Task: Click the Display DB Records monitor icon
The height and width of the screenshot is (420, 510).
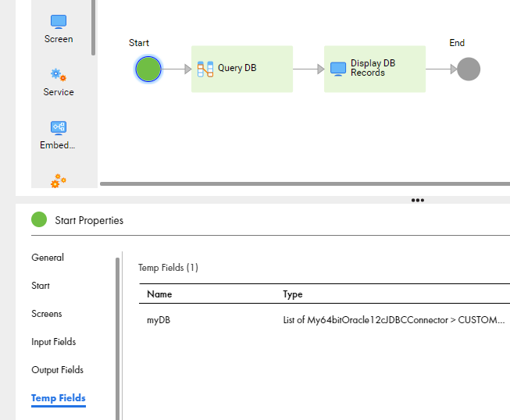Action: [x=338, y=69]
